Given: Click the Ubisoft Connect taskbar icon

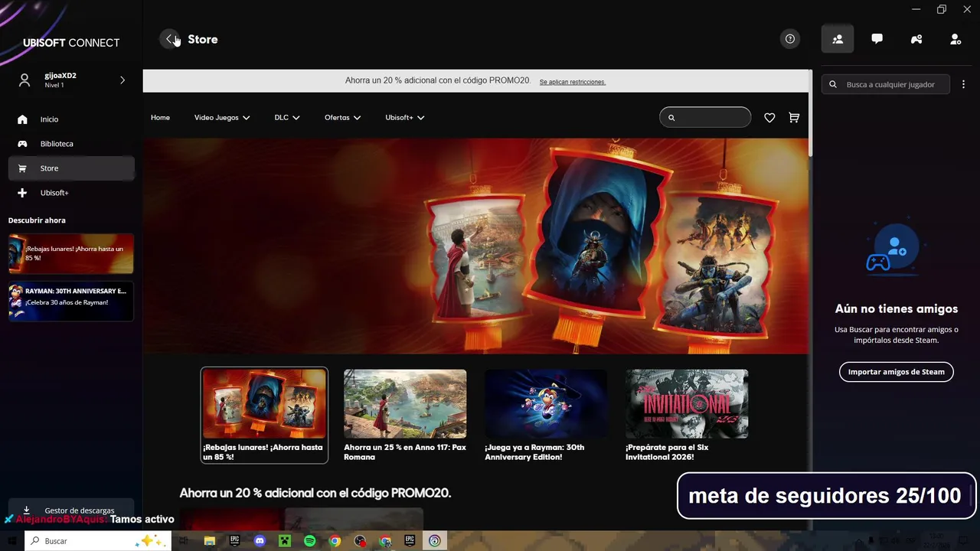Looking at the screenshot, I should 435,541.
